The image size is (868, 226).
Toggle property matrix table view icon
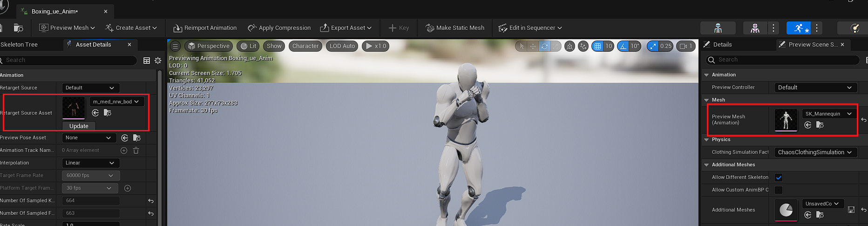(x=147, y=61)
